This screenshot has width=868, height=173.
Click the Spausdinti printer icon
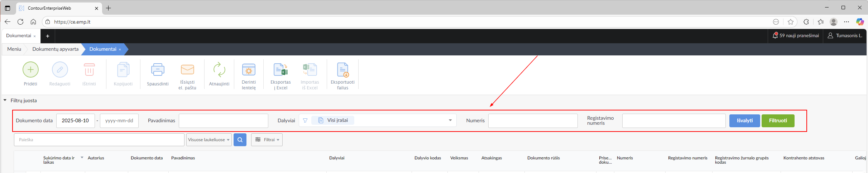click(158, 70)
